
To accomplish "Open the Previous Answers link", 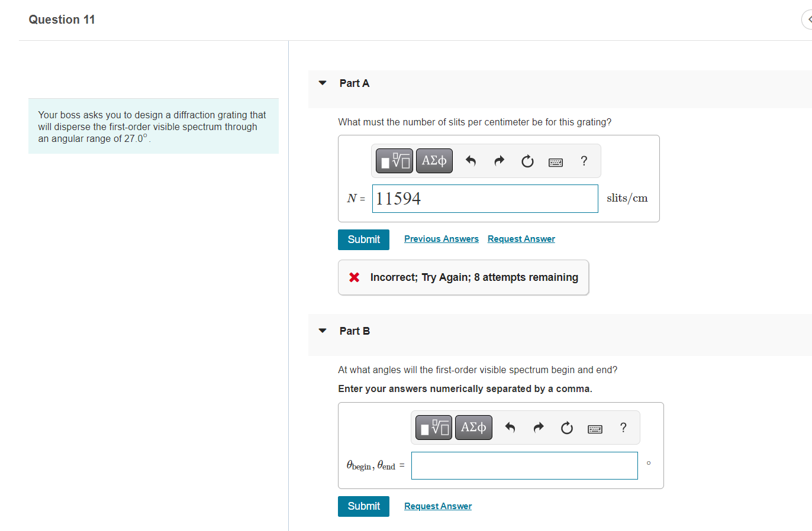I will point(441,238).
